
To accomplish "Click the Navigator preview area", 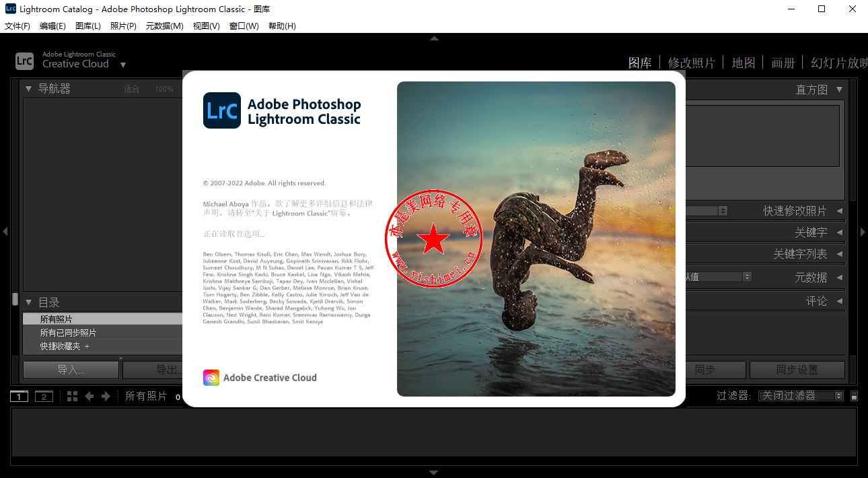I will 103,195.
